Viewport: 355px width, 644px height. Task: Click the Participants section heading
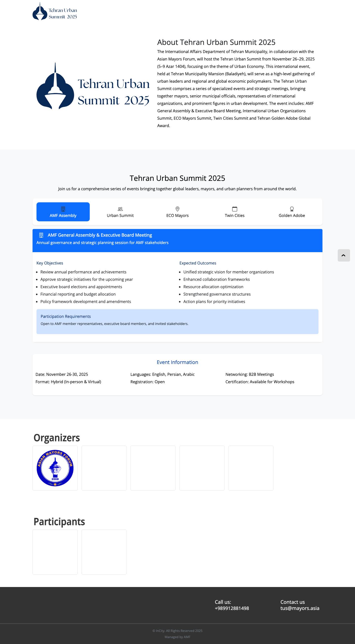click(59, 522)
